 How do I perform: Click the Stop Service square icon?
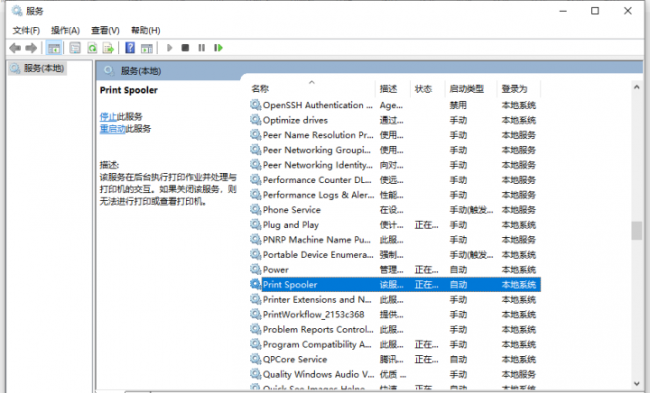point(185,48)
